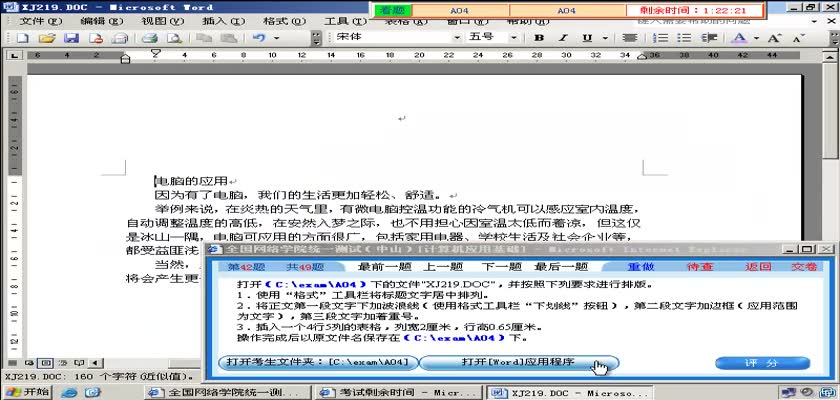Click 打开[Word]应用程序 button
The width and height of the screenshot is (840, 400).
pos(518,363)
